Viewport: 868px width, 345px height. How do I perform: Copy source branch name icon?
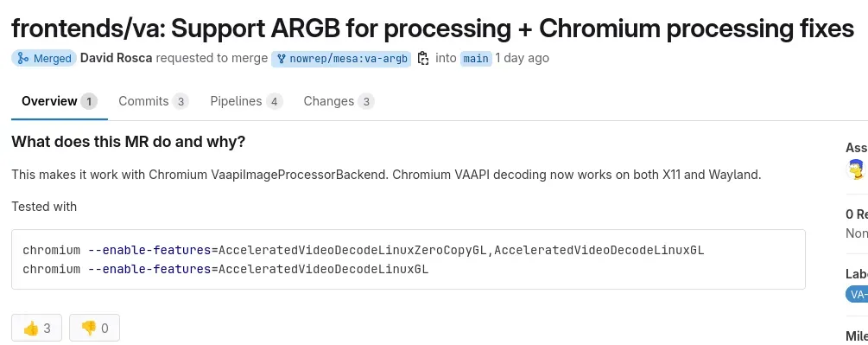pos(423,58)
